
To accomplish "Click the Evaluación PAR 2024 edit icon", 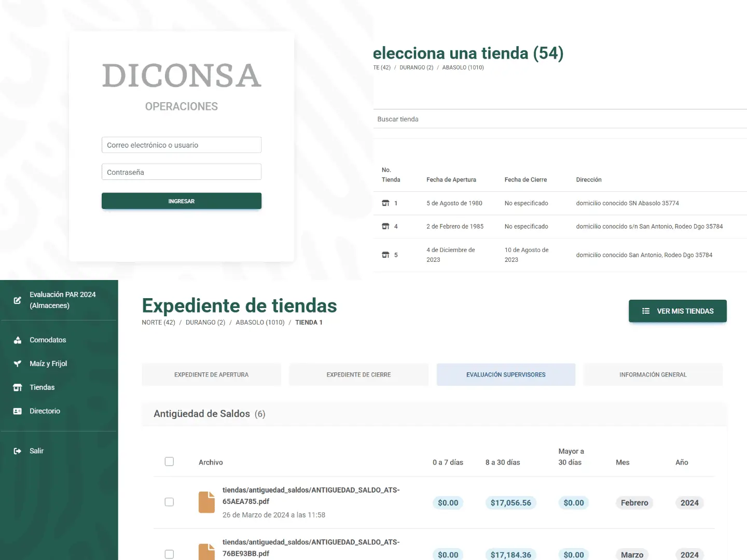I will pyautogui.click(x=17, y=300).
